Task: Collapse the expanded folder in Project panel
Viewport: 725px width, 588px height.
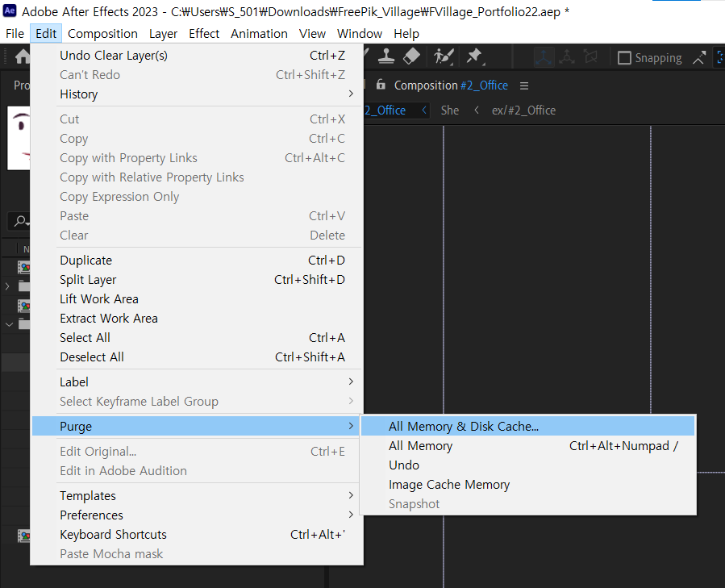Action: click(x=9, y=324)
